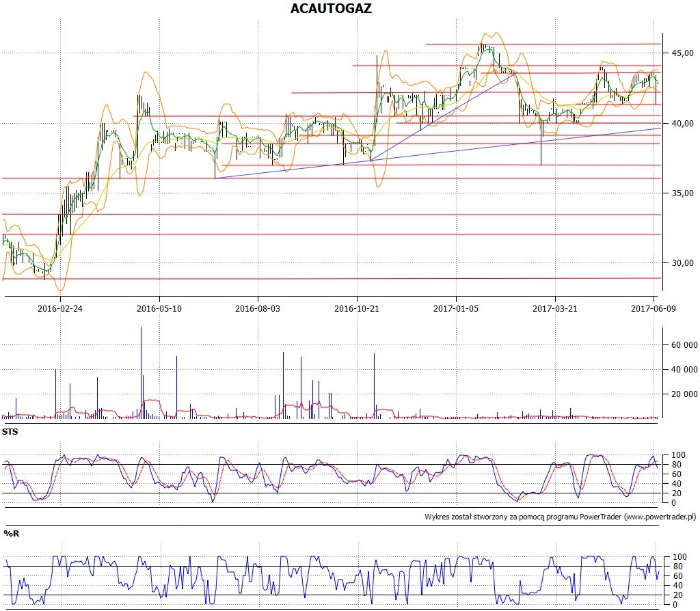This screenshot has height=611, width=700.
Task: Select the 35,00 price axis label
Action: 683,193
